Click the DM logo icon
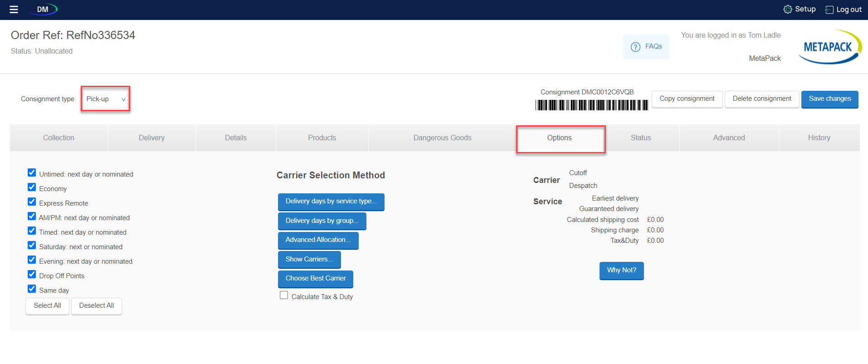This screenshot has height=364, width=868. (44, 10)
